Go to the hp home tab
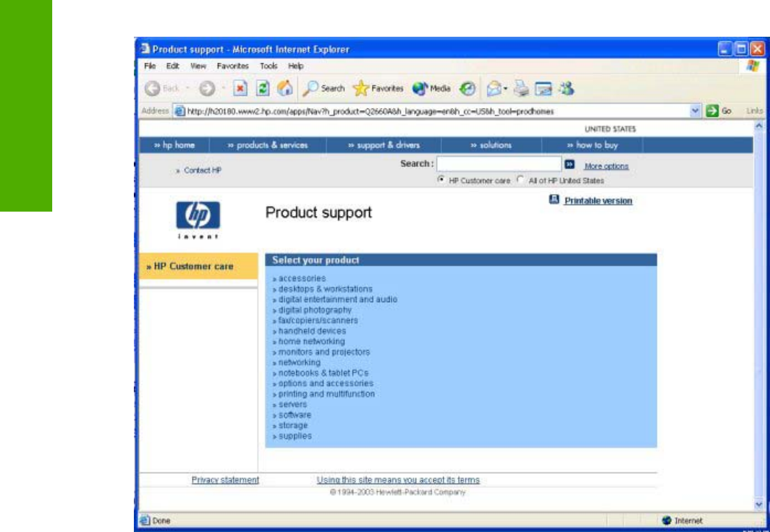This screenshot has width=770, height=532. pyautogui.click(x=174, y=145)
